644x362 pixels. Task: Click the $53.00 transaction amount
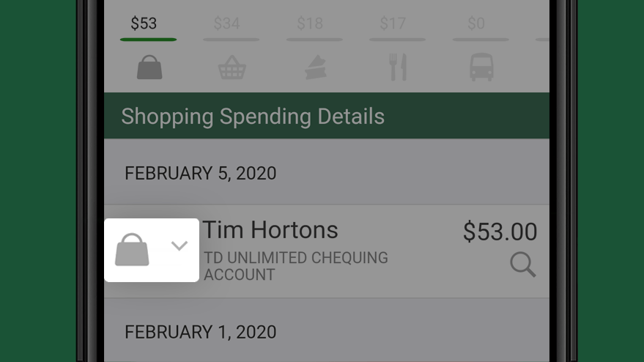pyautogui.click(x=500, y=232)
